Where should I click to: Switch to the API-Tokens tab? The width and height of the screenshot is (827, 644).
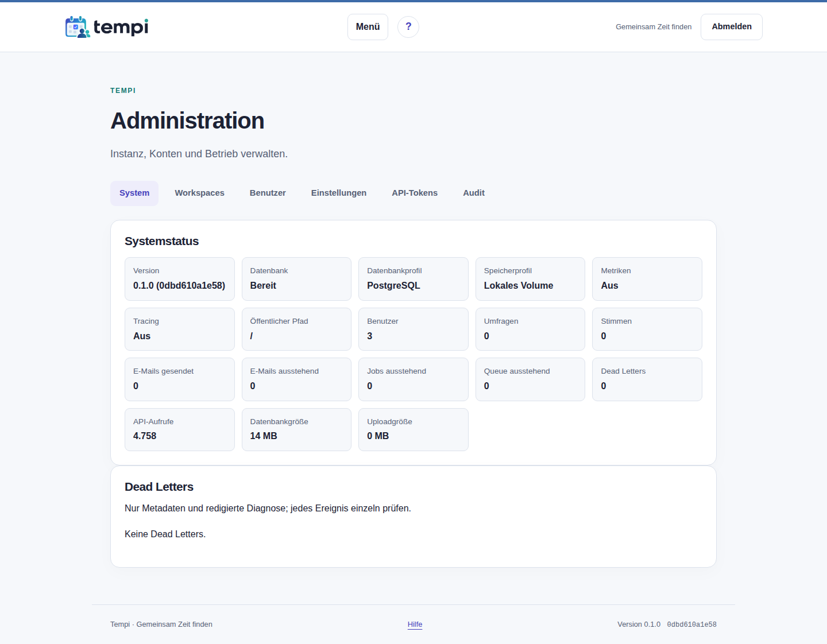[x=415, y=193]
